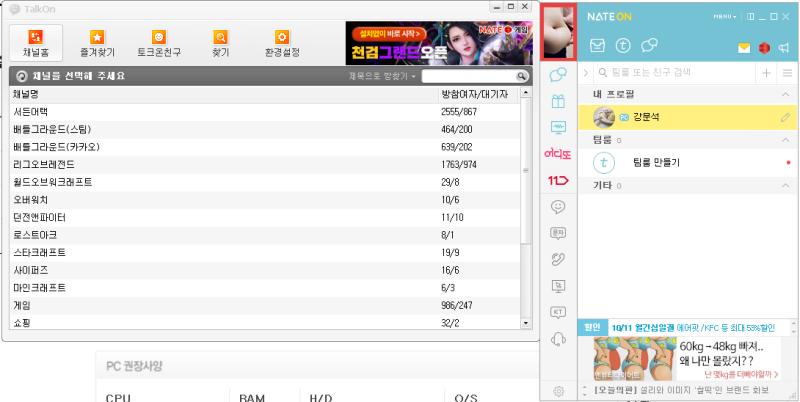Select the 오버워치 channel row

pyautogui.click(x=264, y=200)
